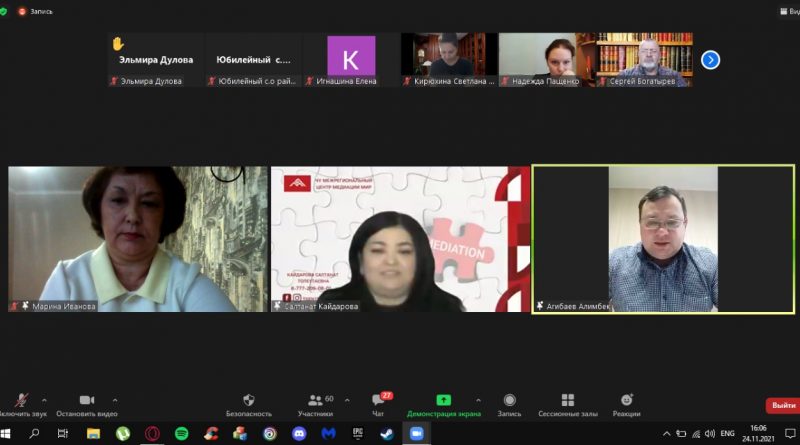Click Агибаев Алимбек name label
This screenshot has width=800, height=445.
click(x=578, y=306)
